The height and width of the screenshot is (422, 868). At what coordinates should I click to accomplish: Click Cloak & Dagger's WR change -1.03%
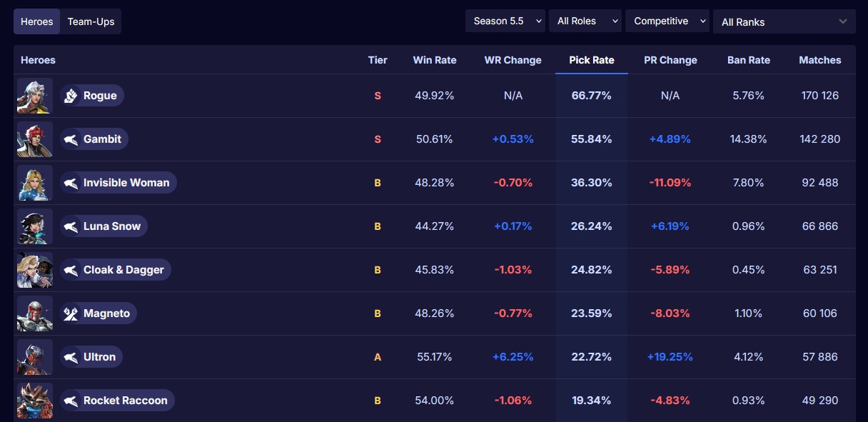pyautogui.click(x=513, y=270)
